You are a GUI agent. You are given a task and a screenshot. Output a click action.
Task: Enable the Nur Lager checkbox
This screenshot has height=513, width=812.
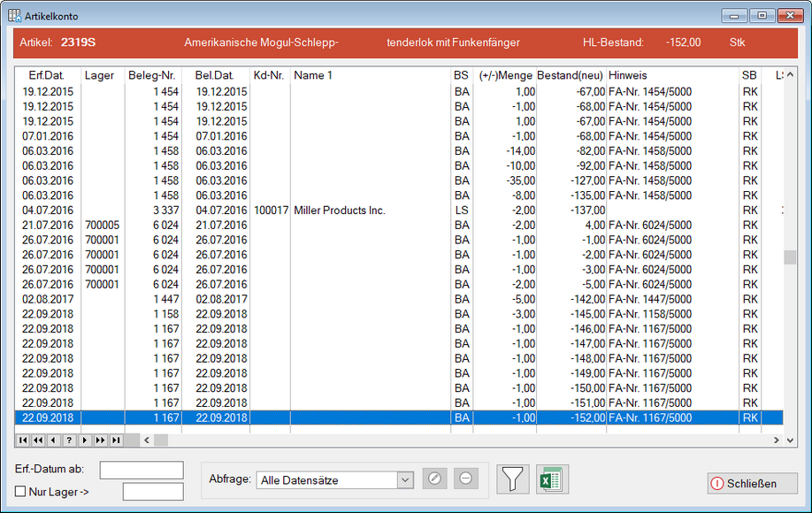click(20, 492)
